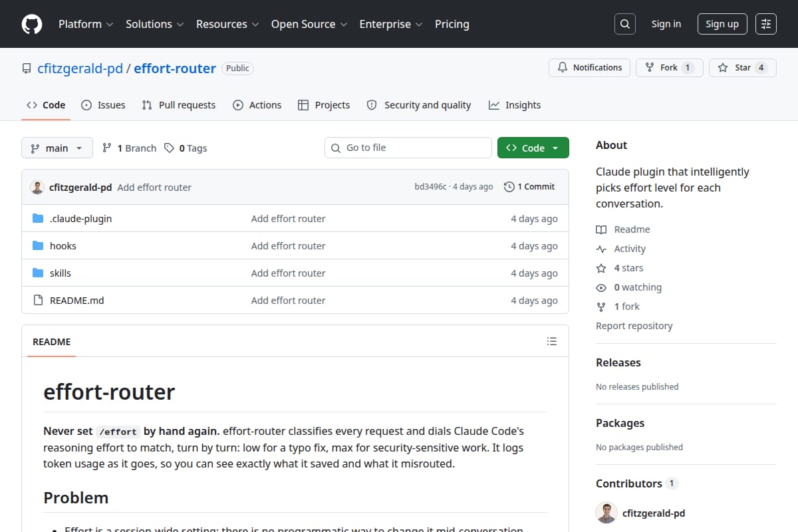The width and height of the screenshot is (798, 532).
Task: Click the Public visibility badge
Action: (x=237, y=68)
